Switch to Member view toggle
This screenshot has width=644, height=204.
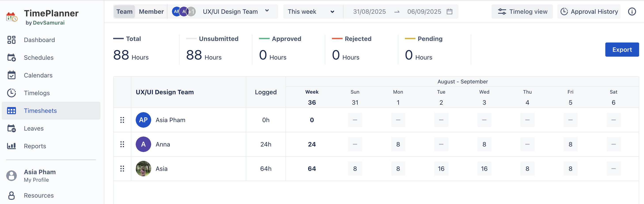[x=151, y=12]
